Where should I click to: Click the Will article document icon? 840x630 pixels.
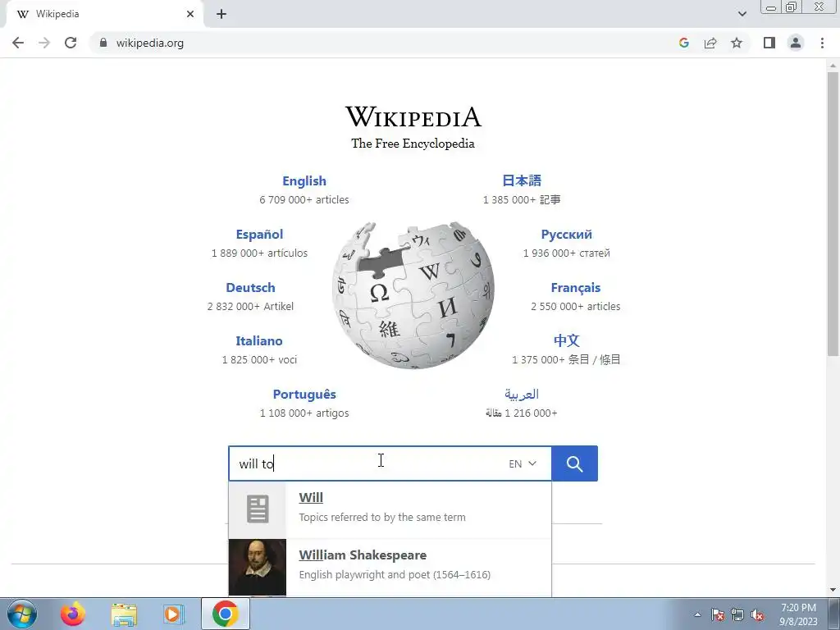257,509
